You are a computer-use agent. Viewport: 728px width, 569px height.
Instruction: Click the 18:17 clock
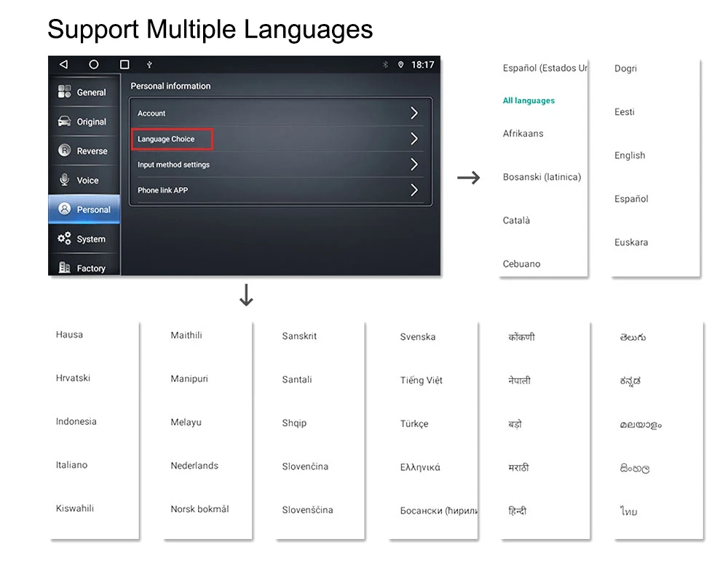pos(422,65)
